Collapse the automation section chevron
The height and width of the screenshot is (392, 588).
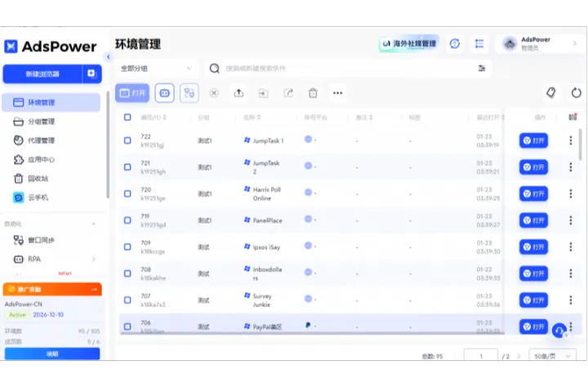94,224
